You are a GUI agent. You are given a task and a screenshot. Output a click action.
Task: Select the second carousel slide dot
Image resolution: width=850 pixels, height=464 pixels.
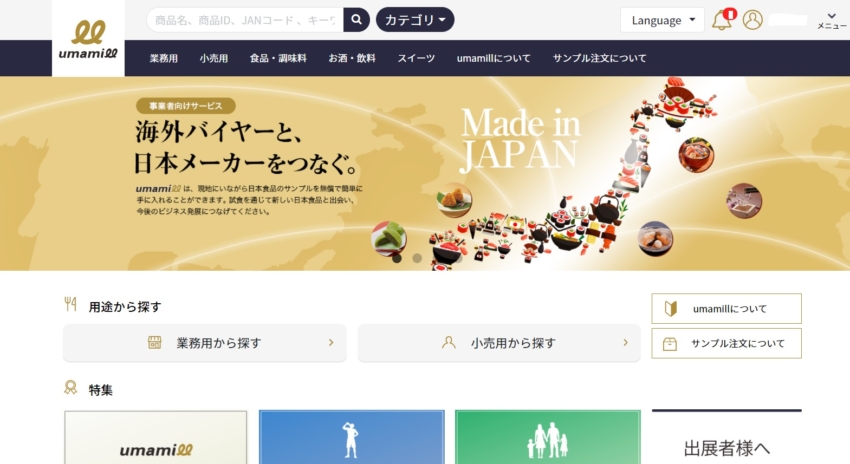417,258
